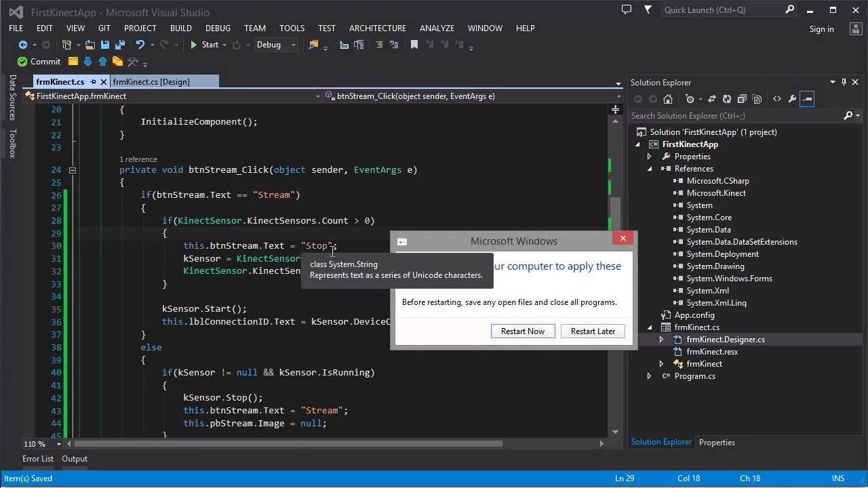Viewport: 868px width, 488px height.
Task: Select App.config in Solution Explorer
Action: pos(694,315)
